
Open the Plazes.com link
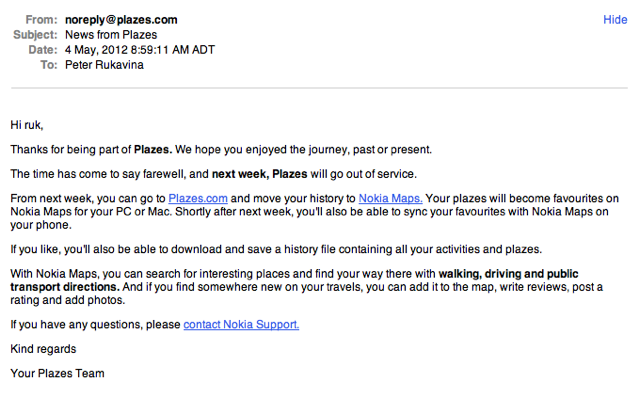point(198,198)
